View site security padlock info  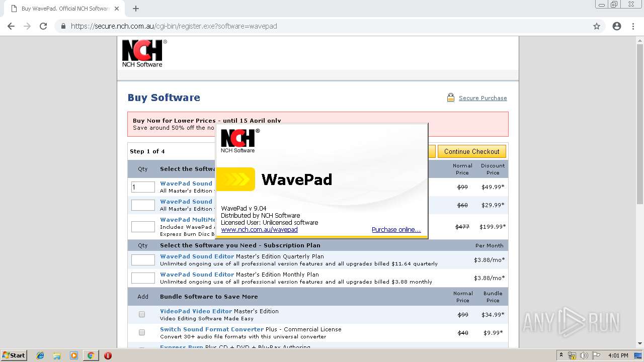pyautogui.click(x=63, y=26)
